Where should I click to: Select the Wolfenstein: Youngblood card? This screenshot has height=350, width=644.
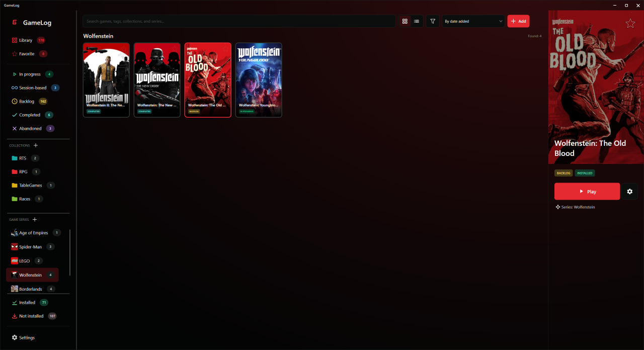point(259,80)
